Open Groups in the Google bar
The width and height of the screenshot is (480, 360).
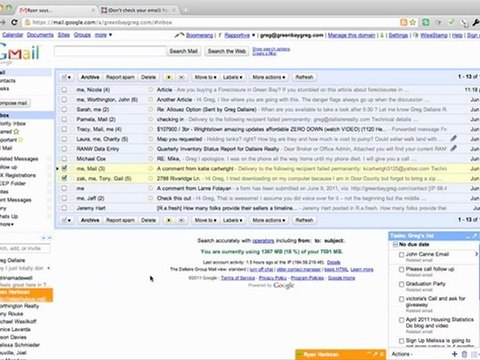[82, 35]
